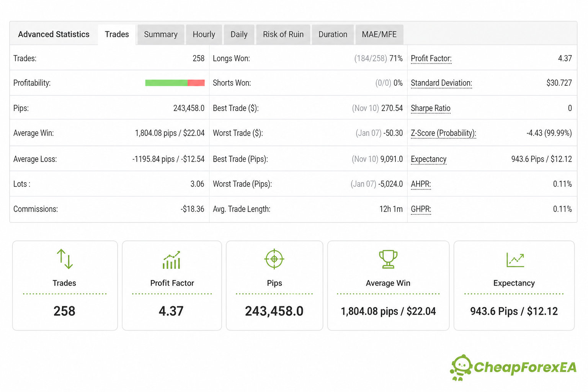
Task: Switch to the Duration tab
Action: coord(333,34)
